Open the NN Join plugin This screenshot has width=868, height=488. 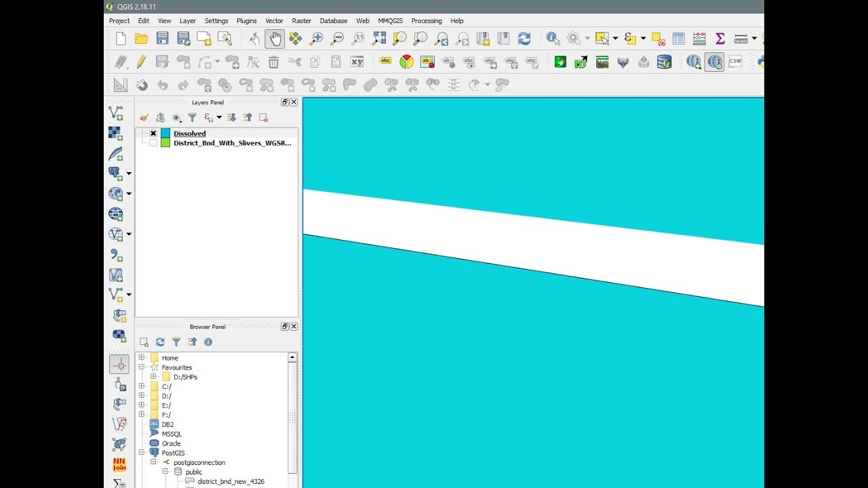click(x=119, y=465)
